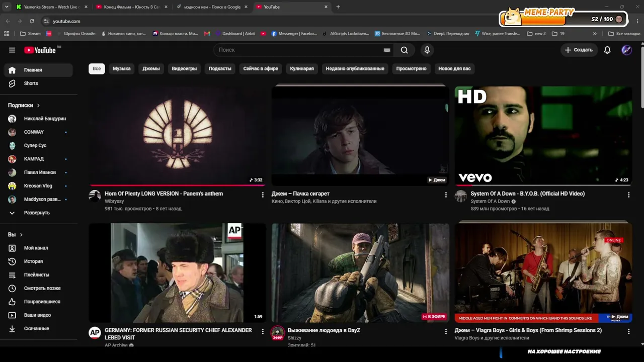Open the System Of A Down channel name link
644x362 pixels.
[x=490, y=201]
